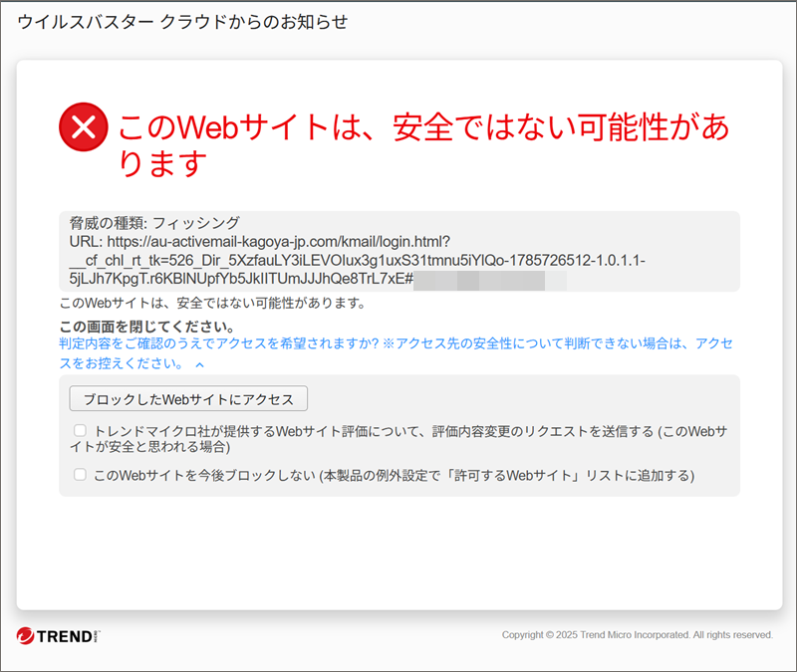Image resolution: width=797 pixels, height=672 pixels.
Task: Collapse the section with the blue chevron arrow
Action: point(200,364)
